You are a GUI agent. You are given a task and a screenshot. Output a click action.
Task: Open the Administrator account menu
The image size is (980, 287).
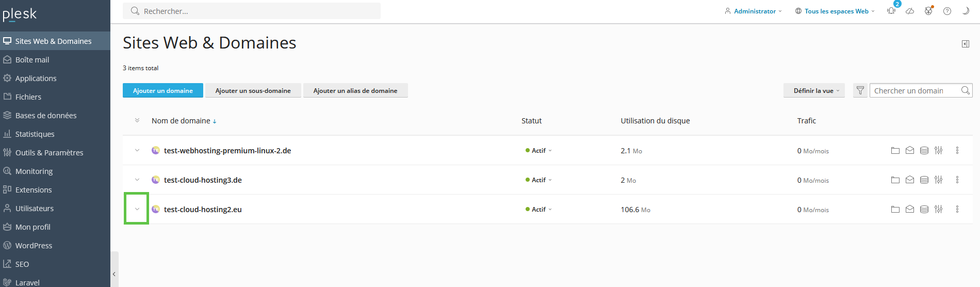(754, 11)
